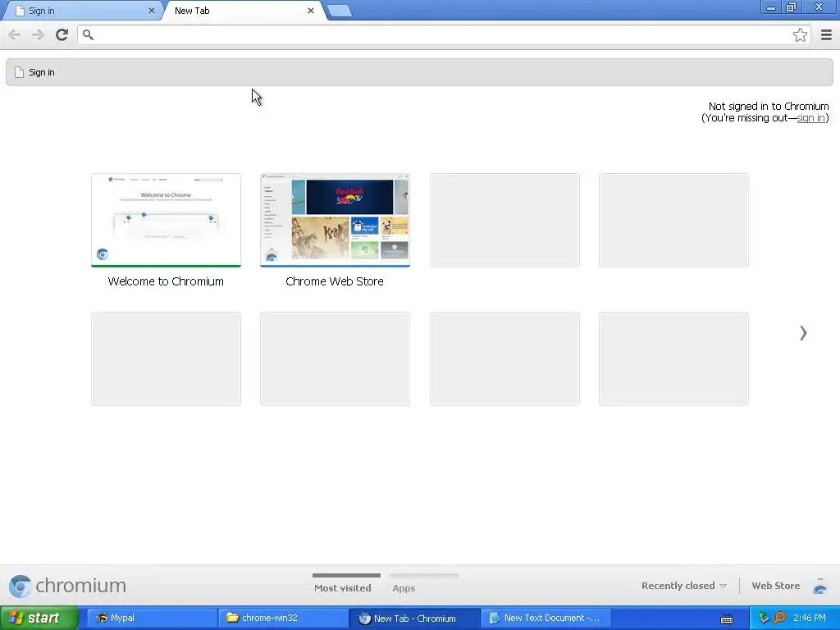The image size is (840, 630).
Task: Click the Chrome Web Store caption
Action: point(335,281)
